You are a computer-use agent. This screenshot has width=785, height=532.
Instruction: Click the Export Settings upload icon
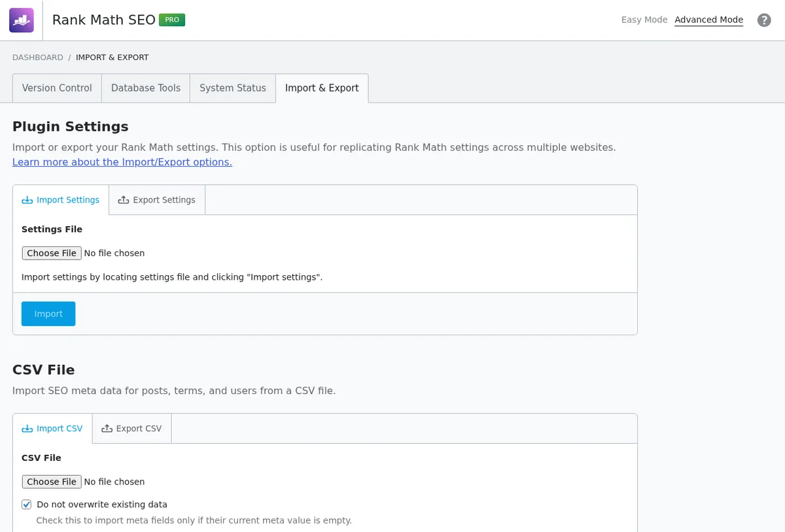(x=123, y=200)
